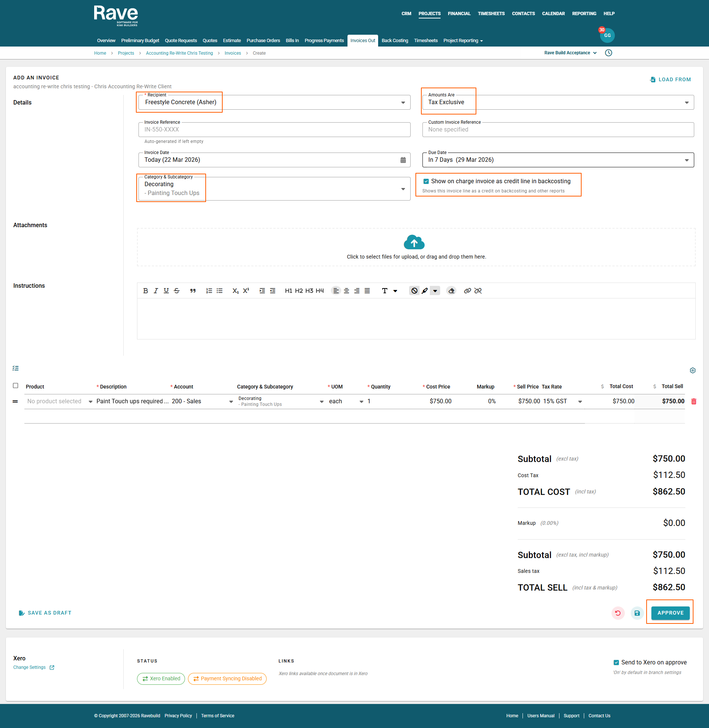Viewport: 709px width, 728px height.
Task: Insert a link in the instructions editor
Action: [x=467, y=291]
